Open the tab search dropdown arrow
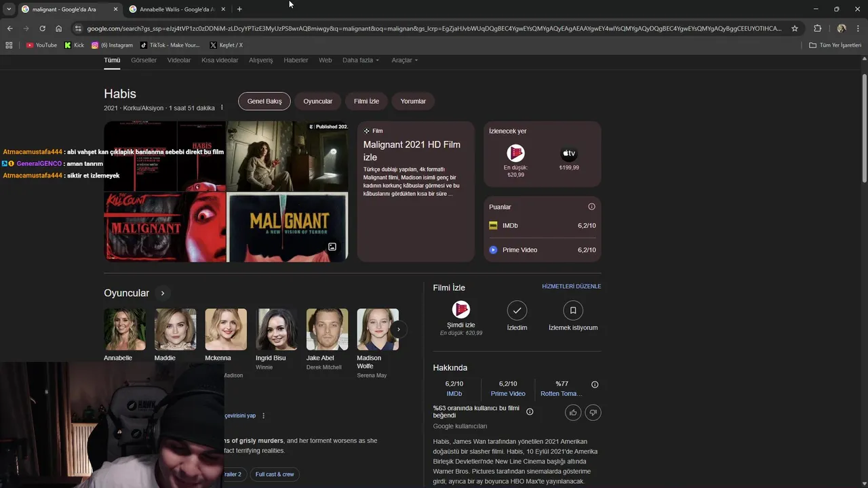868x488 pixels. tap(9, 9)
